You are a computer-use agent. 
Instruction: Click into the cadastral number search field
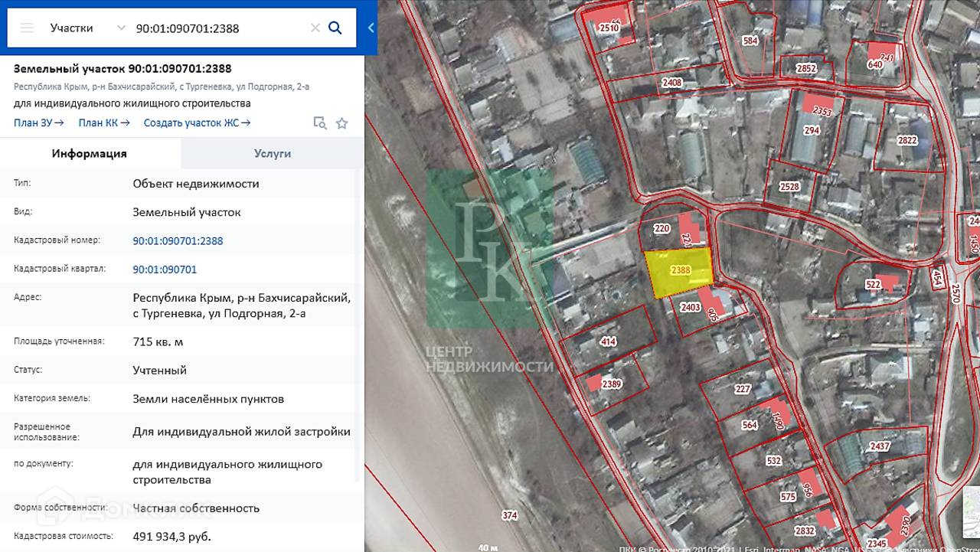pyautogui.click(x=218, y=28)
